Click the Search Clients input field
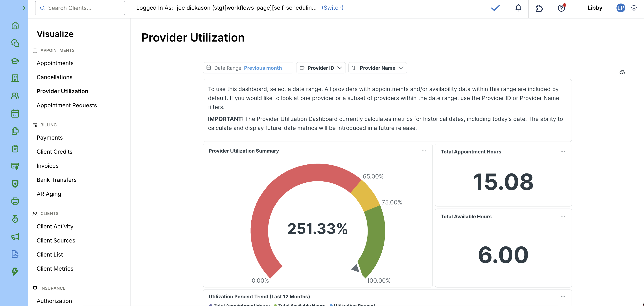 pyautogui.click(x=80, y=8)
